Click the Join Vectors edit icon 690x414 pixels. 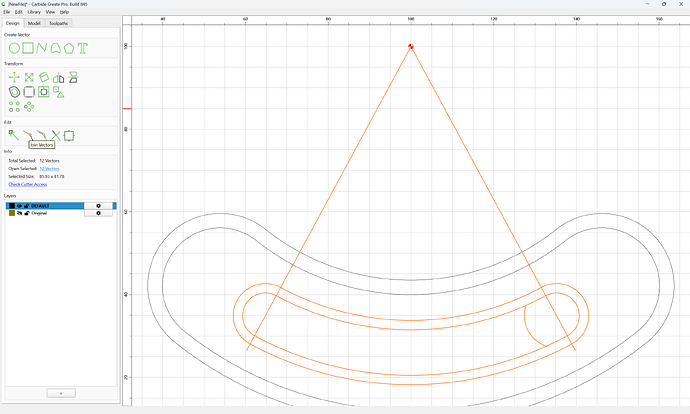pyautogui.click(x=28, y=135)
